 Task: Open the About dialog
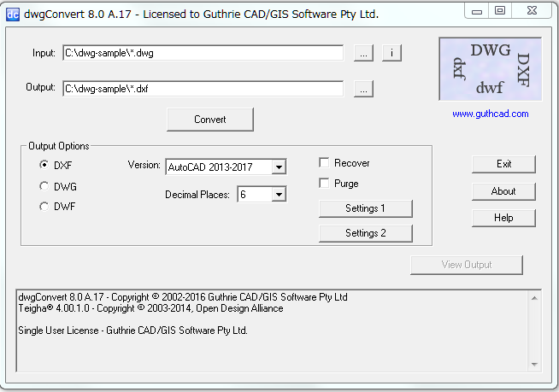(503, 191)
